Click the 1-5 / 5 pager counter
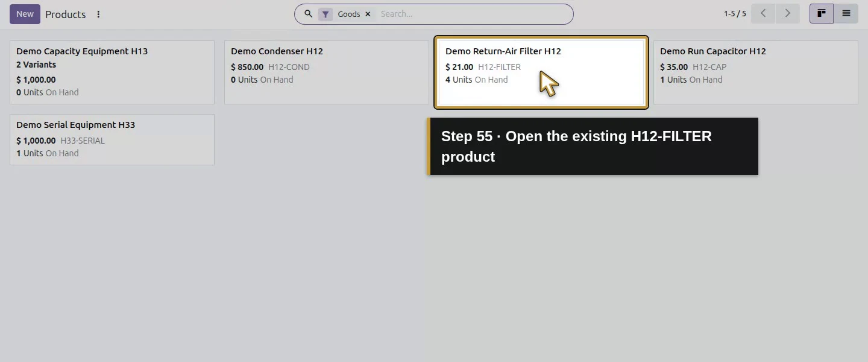868x362 pixels. (735, 14)
